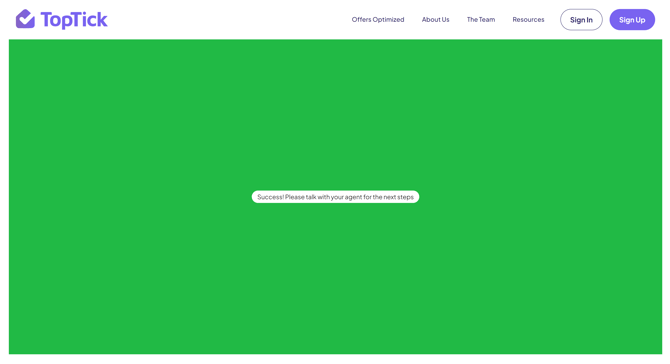This screenshot has width=670, height=364.
Task: Return home via the purple house-check icon
Action: pyautogui.click(x=25, y=19)
